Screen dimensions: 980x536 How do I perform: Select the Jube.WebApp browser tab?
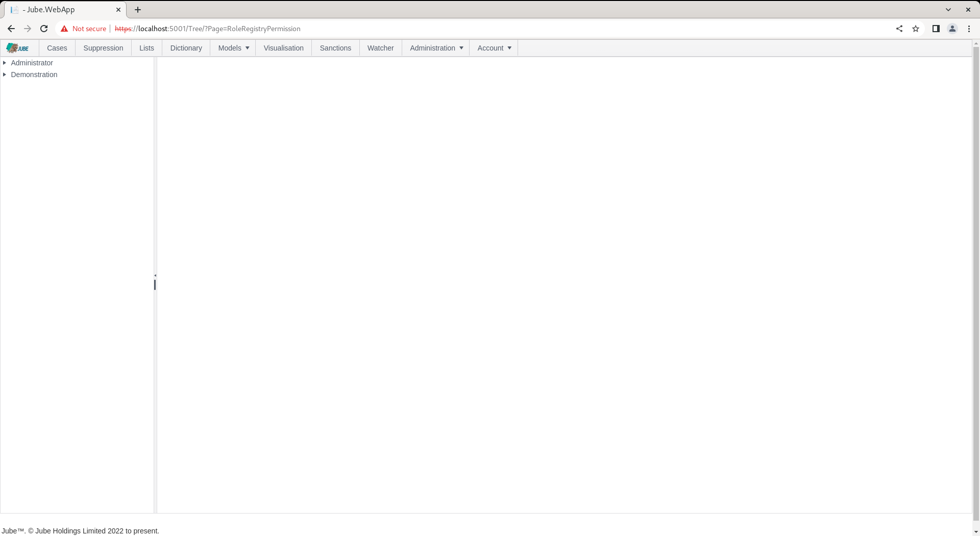pos(65,10)
